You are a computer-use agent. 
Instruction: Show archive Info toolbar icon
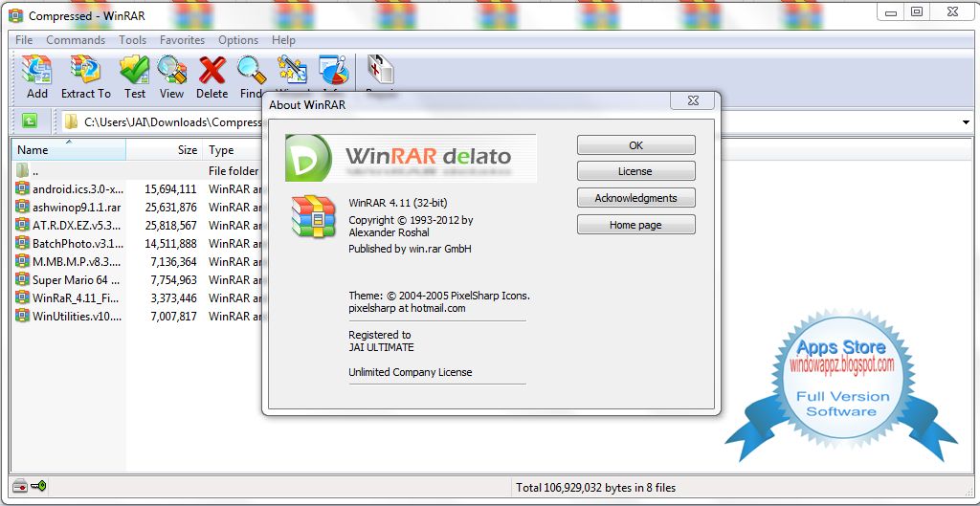(333, 69)
